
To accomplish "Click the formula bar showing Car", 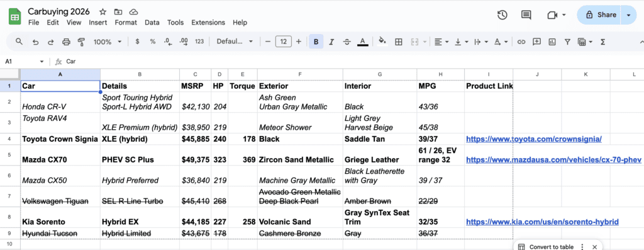I will (x=353, y=62).
